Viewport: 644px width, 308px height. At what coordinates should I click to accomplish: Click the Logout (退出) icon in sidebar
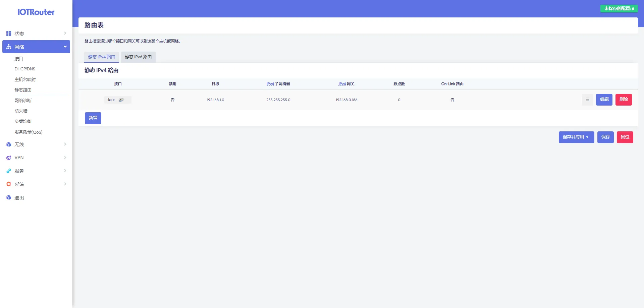click(x=9, y=198)
